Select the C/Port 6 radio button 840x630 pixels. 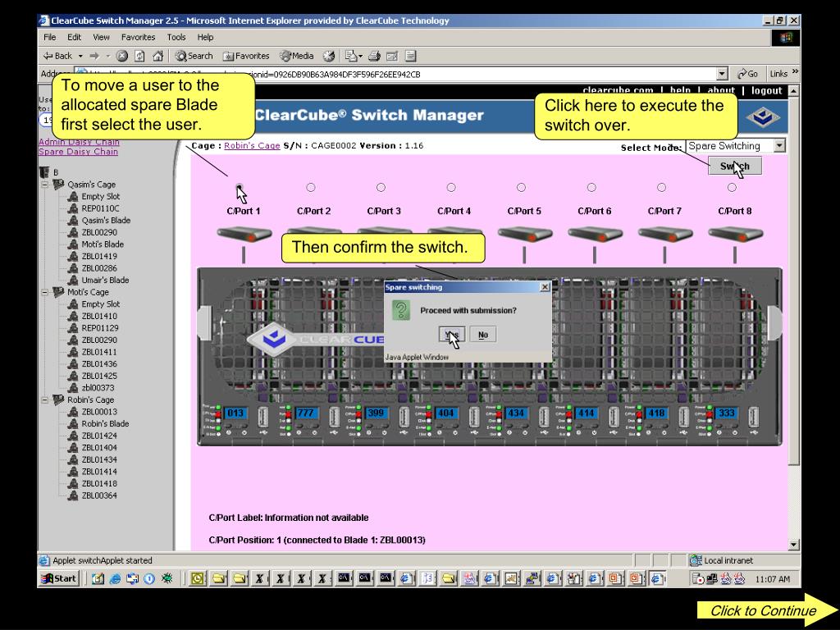(x=591, y=188)
